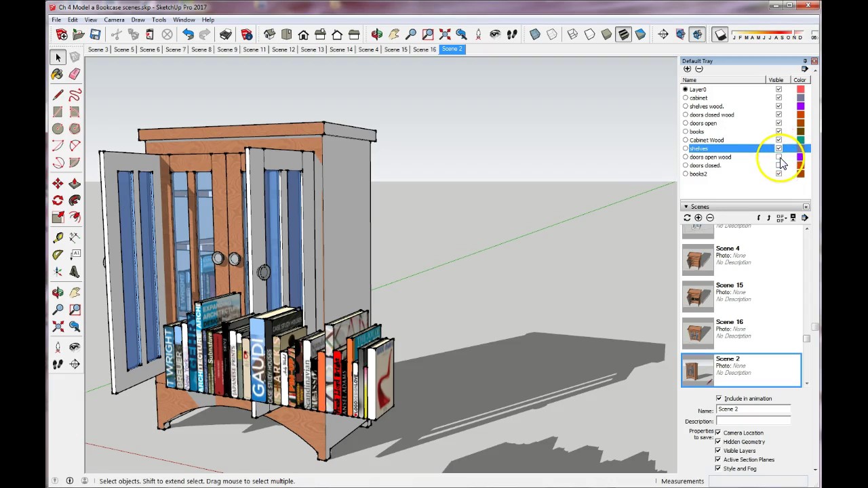The height and width of the screenshot is (488, 868).
Task: Select the Walk footprints tool in top toolbar
Action: 512,35
